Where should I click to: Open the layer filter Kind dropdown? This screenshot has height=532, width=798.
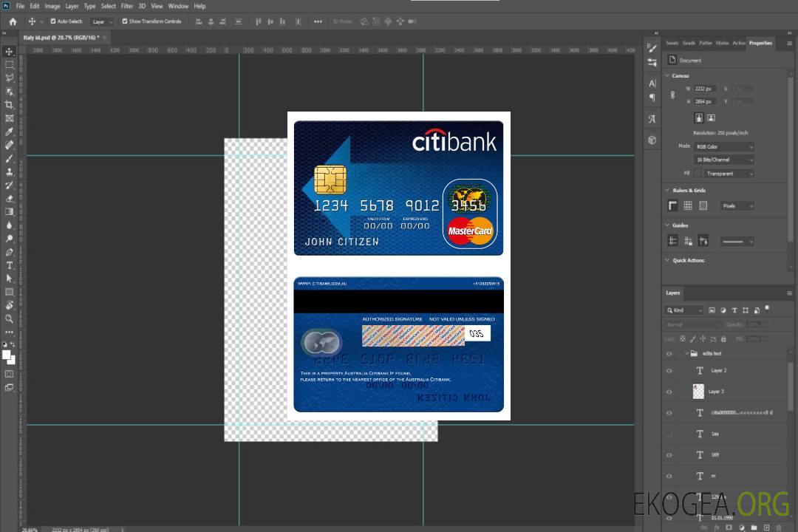point(684,310)
